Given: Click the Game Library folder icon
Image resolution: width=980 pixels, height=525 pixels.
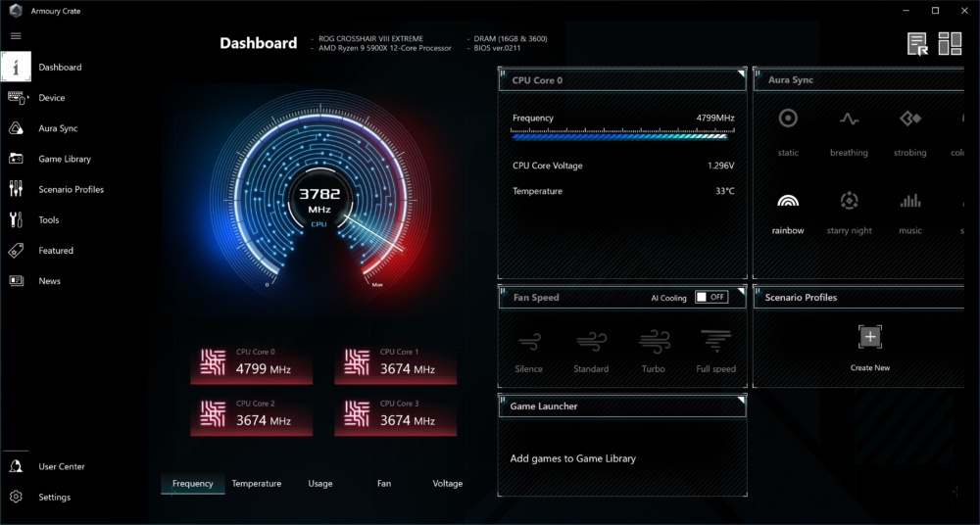Looking at the screenshot, I should [x=17, y=159].
